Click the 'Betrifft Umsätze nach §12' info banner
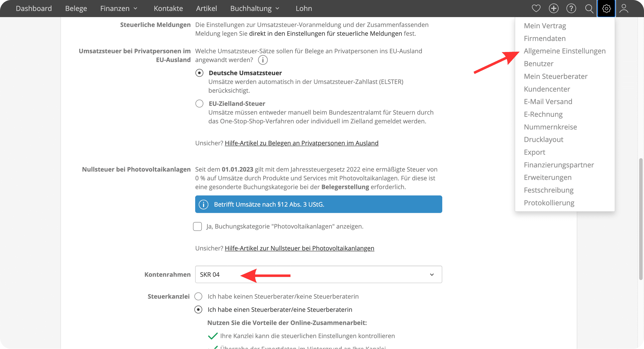The width and height of the screenshot is (644, 349). pyautogui.click(x=318, y=204)
